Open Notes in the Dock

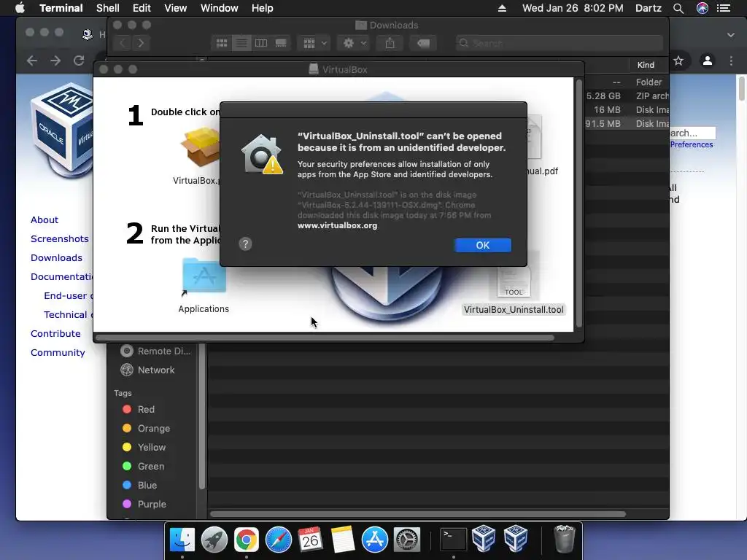coord(343,540)
